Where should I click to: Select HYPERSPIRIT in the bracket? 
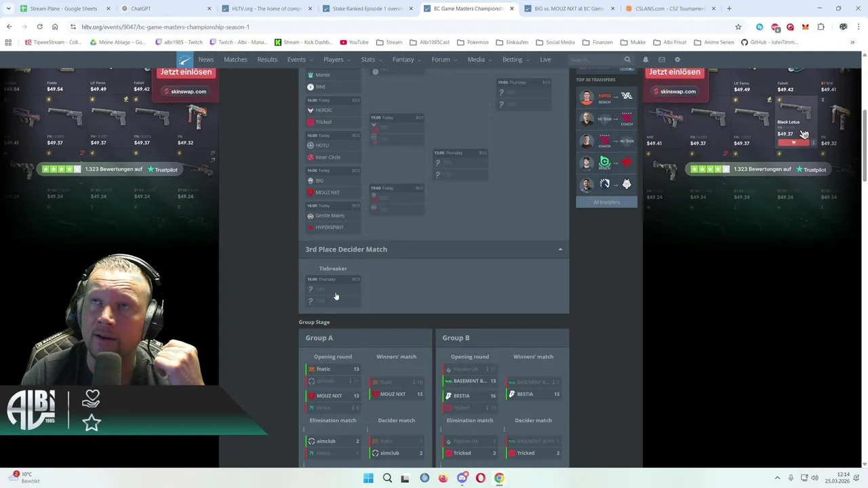pyautogui.click(x=333, y=227)
